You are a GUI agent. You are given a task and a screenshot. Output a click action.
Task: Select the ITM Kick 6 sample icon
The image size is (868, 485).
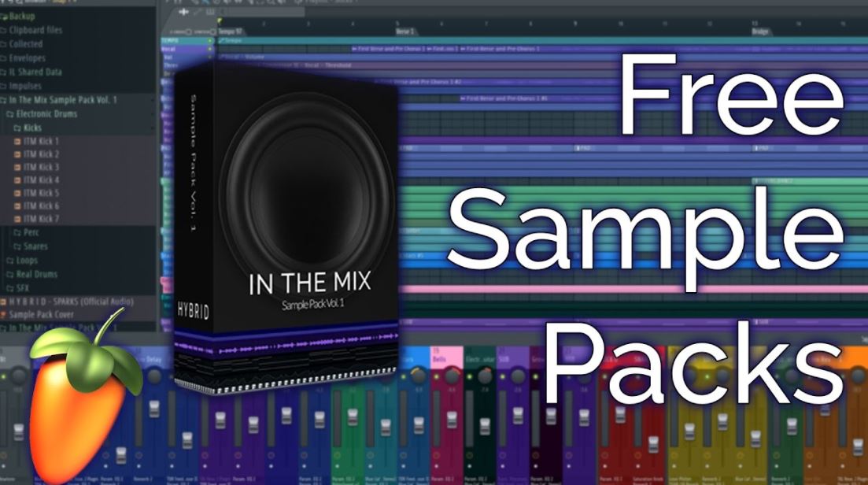point(17,206)
